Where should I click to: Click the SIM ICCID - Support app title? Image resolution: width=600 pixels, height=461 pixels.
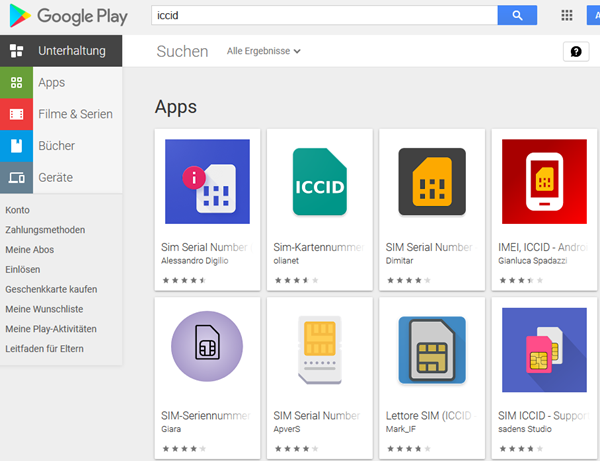[544, 416]
